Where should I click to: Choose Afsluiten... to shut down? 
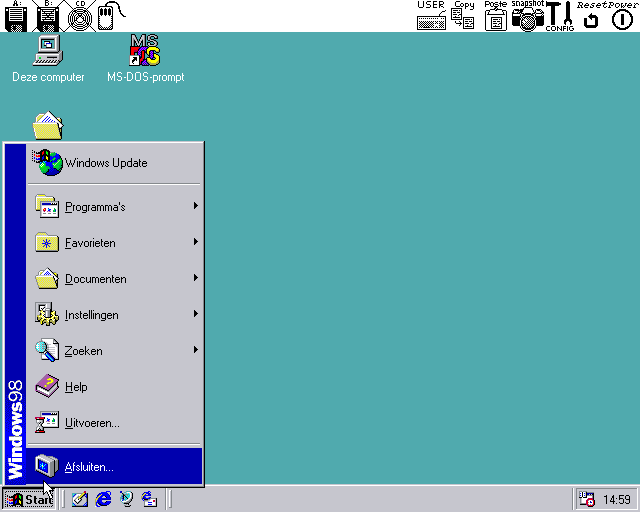pyautogui.click(x=114, y=466)
